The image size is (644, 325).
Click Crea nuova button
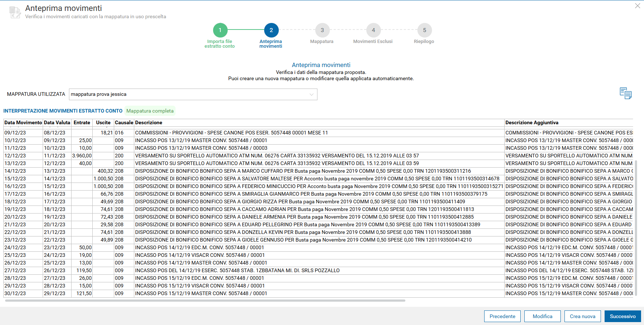(583, 316)
